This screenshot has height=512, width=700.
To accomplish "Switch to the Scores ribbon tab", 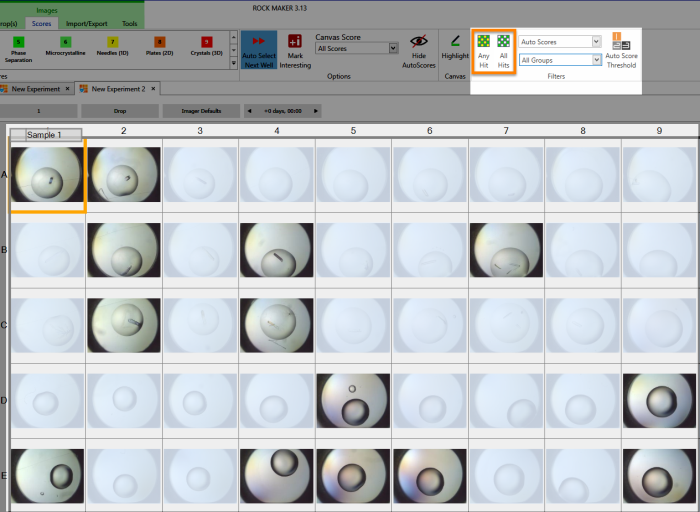I will (x=42, y=24).
